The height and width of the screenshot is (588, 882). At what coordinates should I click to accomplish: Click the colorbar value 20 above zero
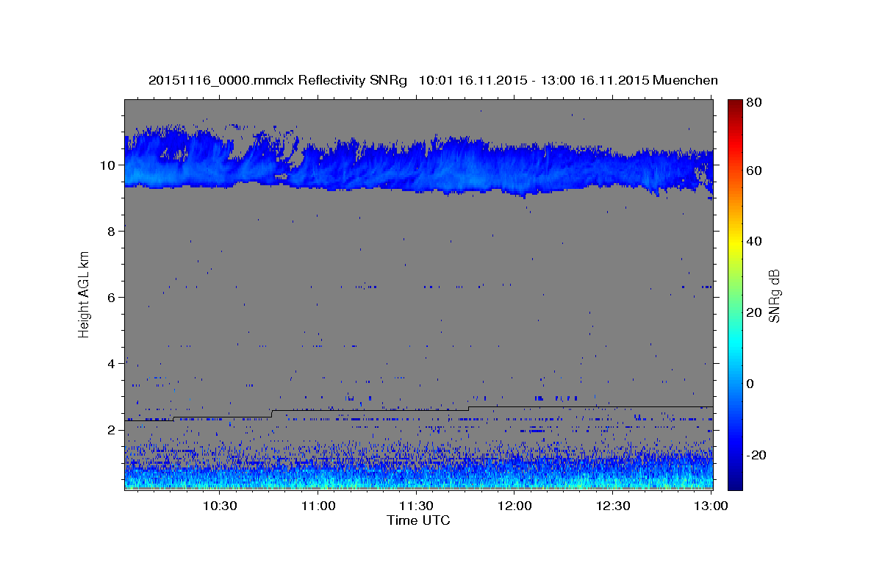[756, 312]
